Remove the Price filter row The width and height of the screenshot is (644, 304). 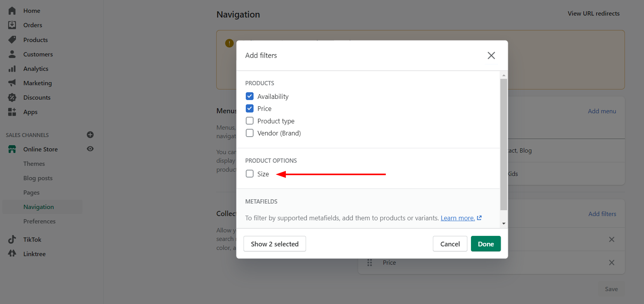pos(611,263)
